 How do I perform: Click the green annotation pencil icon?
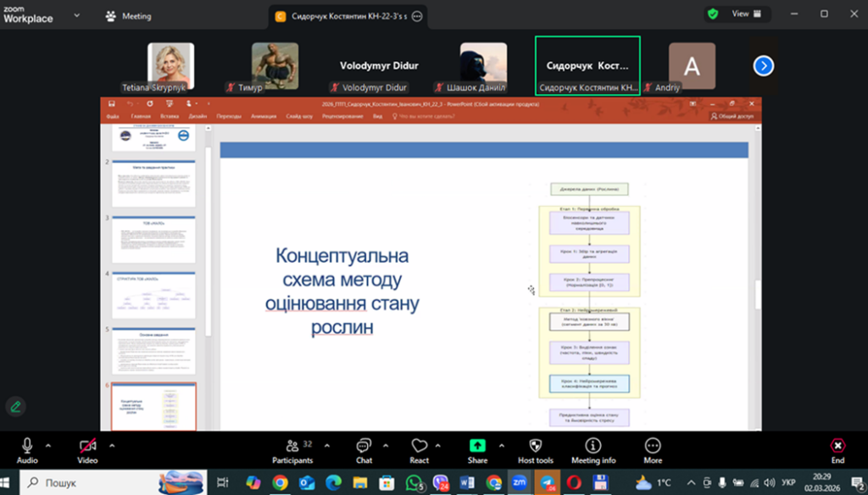(15, 406)
